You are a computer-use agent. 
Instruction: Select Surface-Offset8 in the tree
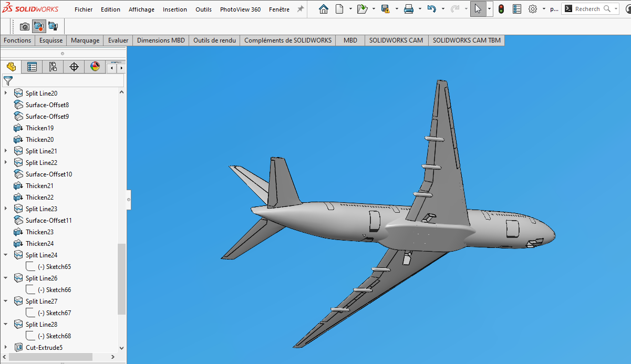coord(47,105)
